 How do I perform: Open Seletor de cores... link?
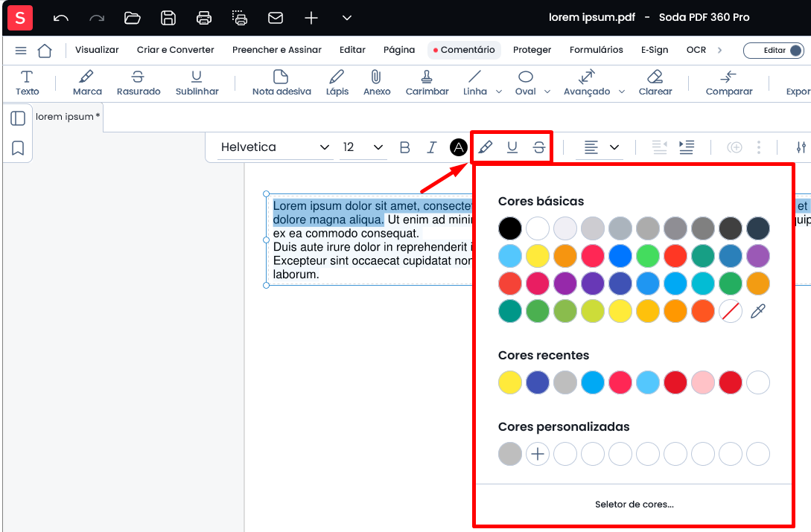coord(634,504)
